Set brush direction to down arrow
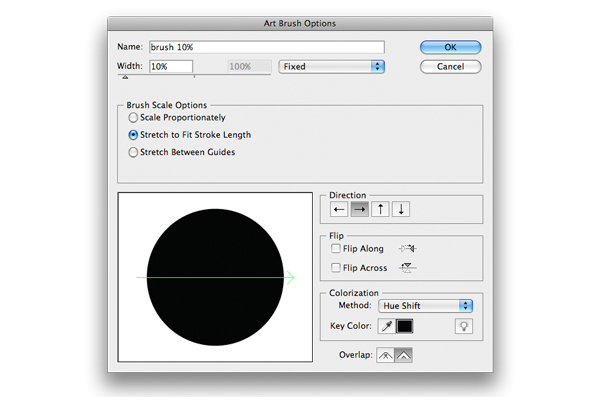 pos(401,209)
